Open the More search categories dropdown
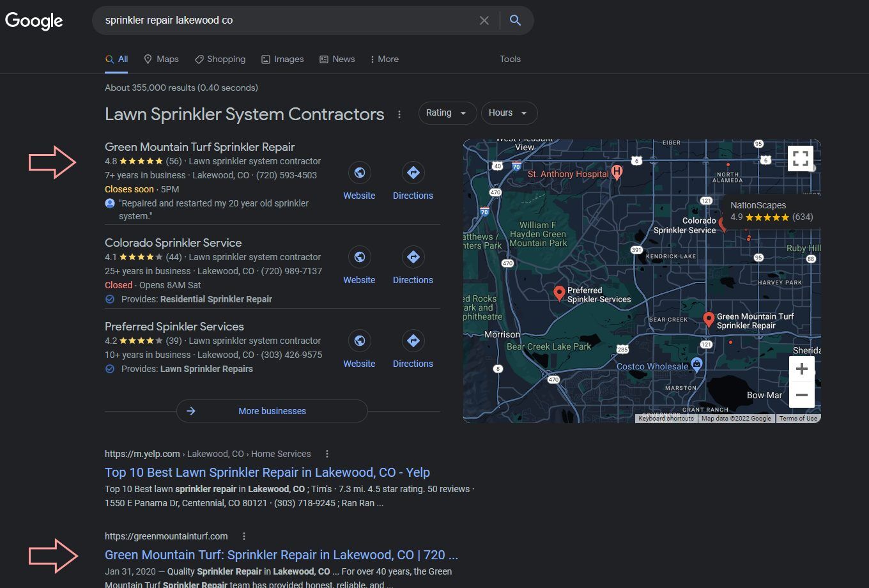The width and height of the screenshot is (869, 588). [x=383, y=59]
